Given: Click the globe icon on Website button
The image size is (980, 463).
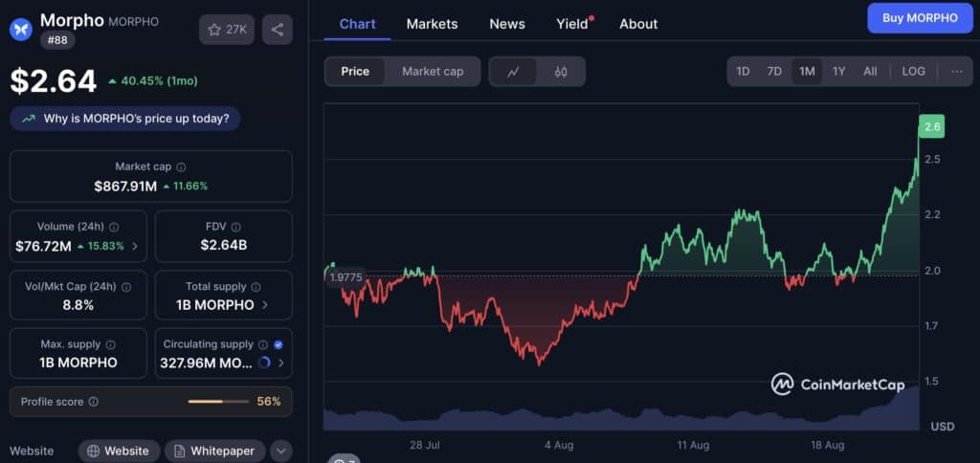Looking at the screenshot, I should click(x=95, y=452).
